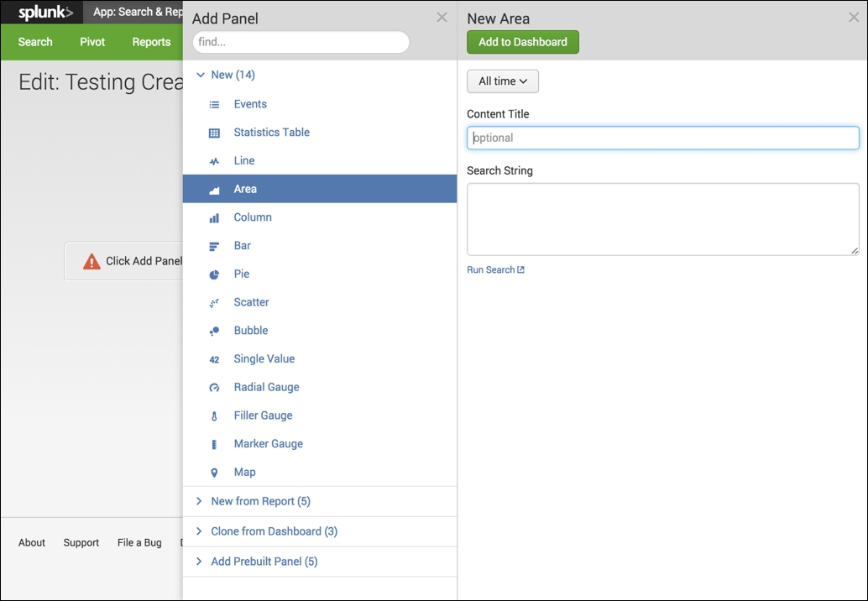Image resolution: width=868 pixels, height=601 pixels.
Task: Click the Content Title input field
Action: pyautogui.click(x=662, y=138)
